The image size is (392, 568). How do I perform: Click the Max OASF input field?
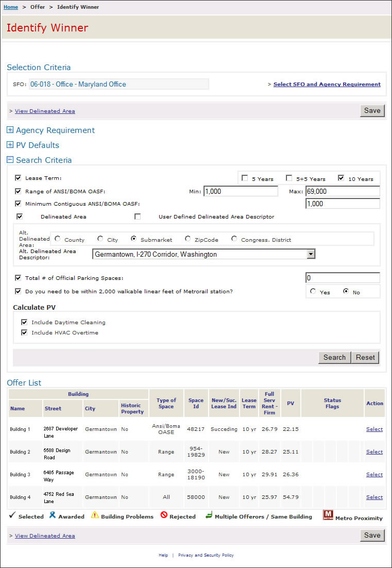point(343,191)
